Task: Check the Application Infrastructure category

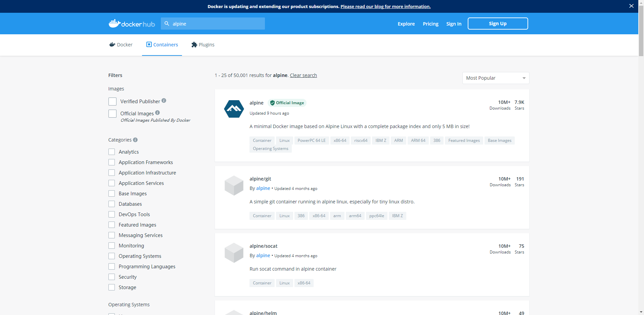Action: (x=112, y=173)
